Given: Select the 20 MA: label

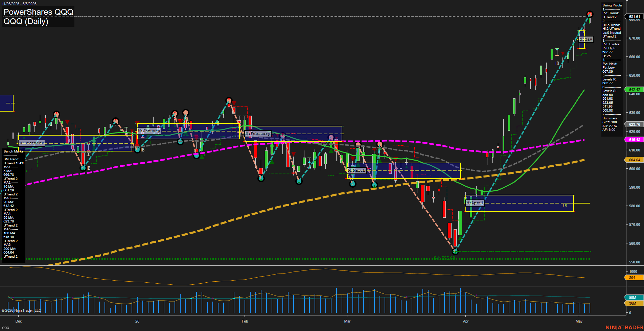Looking at the screenshot, I should click(9, 202).
